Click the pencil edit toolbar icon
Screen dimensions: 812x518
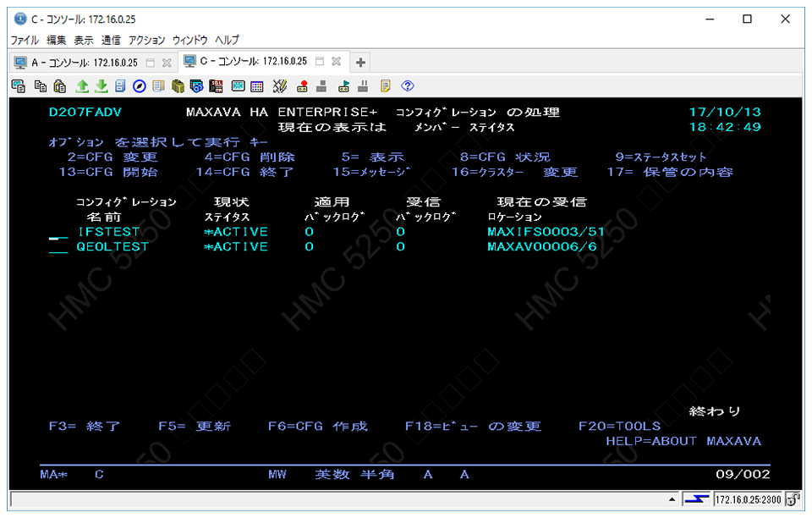tap(280, 86)
